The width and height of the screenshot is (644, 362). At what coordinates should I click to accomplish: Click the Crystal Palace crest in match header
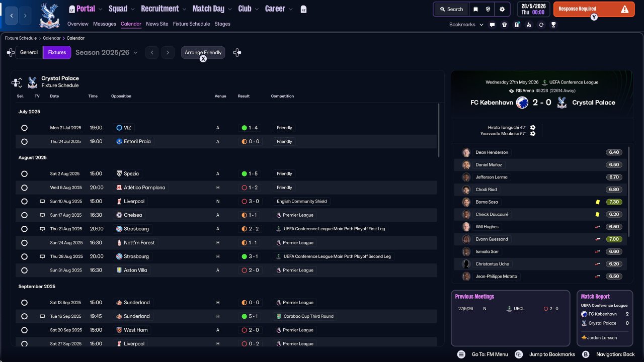562,103
